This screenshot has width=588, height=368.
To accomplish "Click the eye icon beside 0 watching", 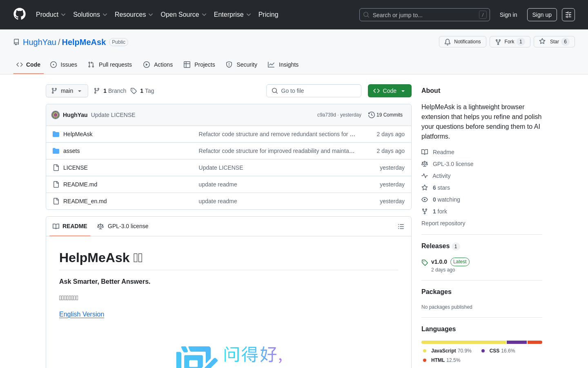I will click(x=425, y=200).
